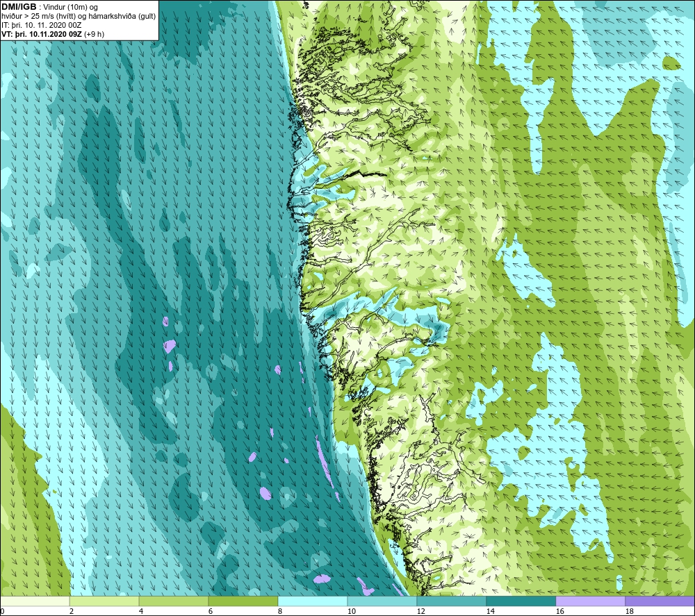The height and width of the screenshot is (616, 695).
Task: Click the scale label '2'
Action: point(72,611)
